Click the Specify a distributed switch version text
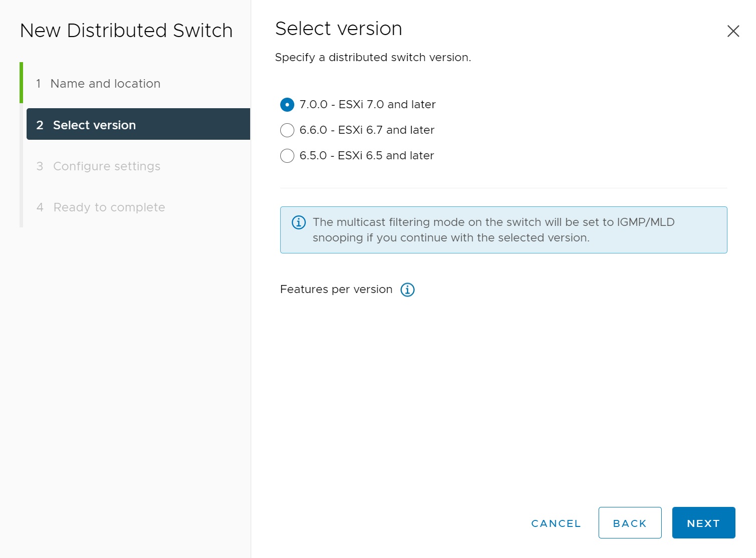The height and width of the screenshot is (558, 756). click(x=372, y=58)
